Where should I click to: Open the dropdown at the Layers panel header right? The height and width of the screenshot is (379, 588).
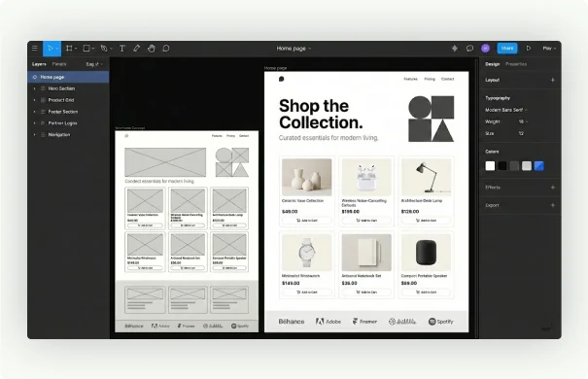[94, 64]
